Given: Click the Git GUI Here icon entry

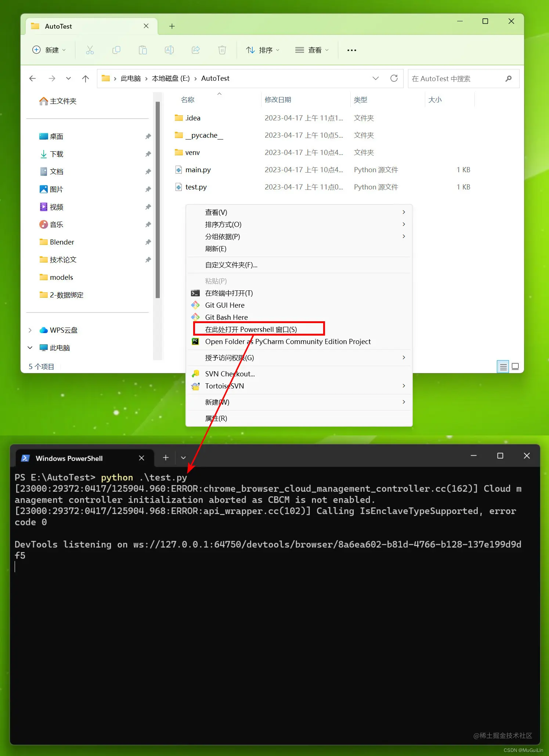Looking at the screenshot, I should [195, 305].
